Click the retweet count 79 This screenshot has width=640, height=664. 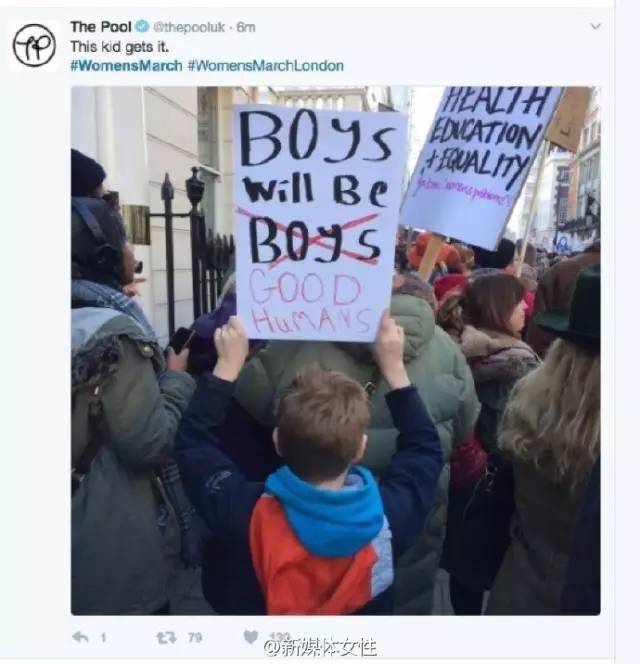pyautogui.click(x=195, y=637)
